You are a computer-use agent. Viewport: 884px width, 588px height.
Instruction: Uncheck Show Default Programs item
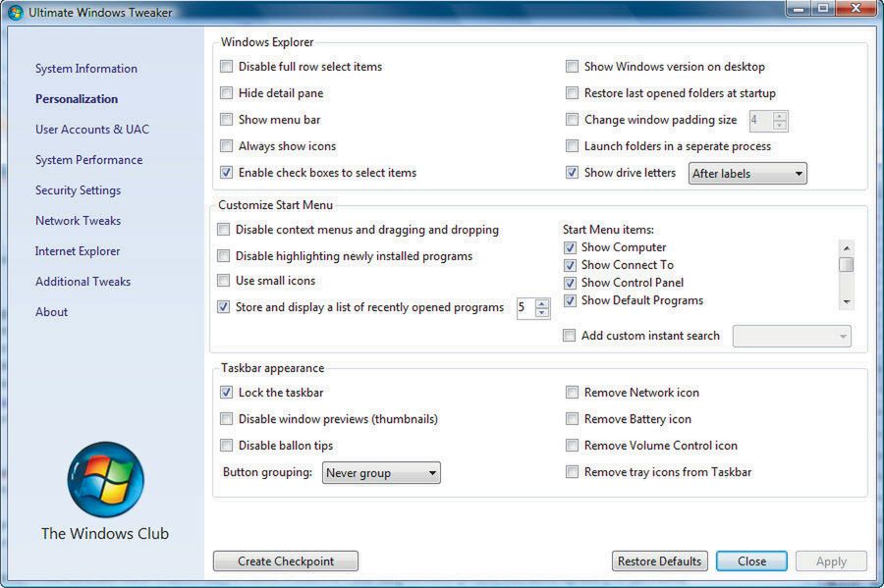tap(570, 300)
